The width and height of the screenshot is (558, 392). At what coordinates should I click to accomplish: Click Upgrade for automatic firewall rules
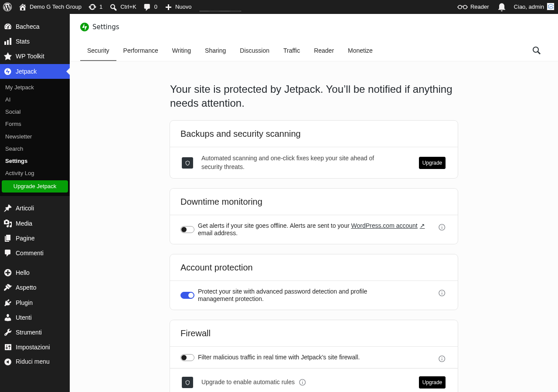[x=432, y=382]
